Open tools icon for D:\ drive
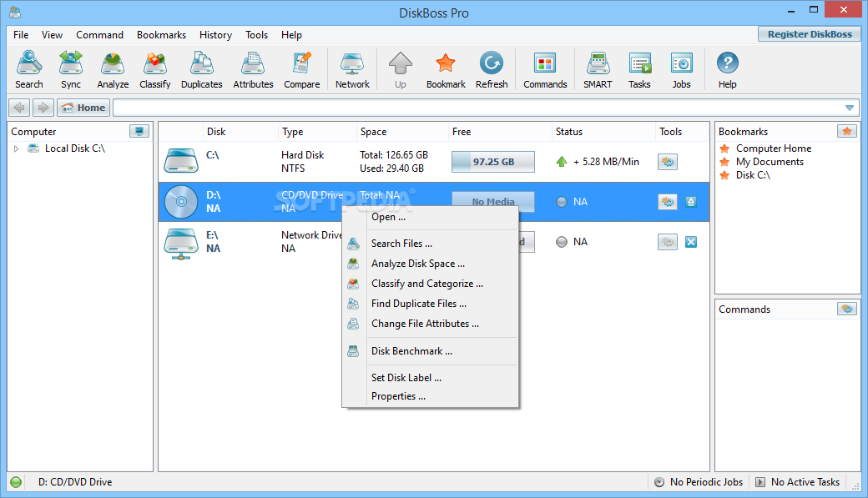Screen dimensions: 868x498 tap(668, 201)
